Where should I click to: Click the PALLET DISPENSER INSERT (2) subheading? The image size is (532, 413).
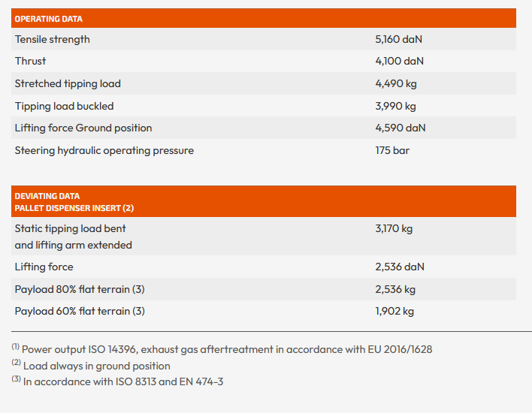(74, 207)
